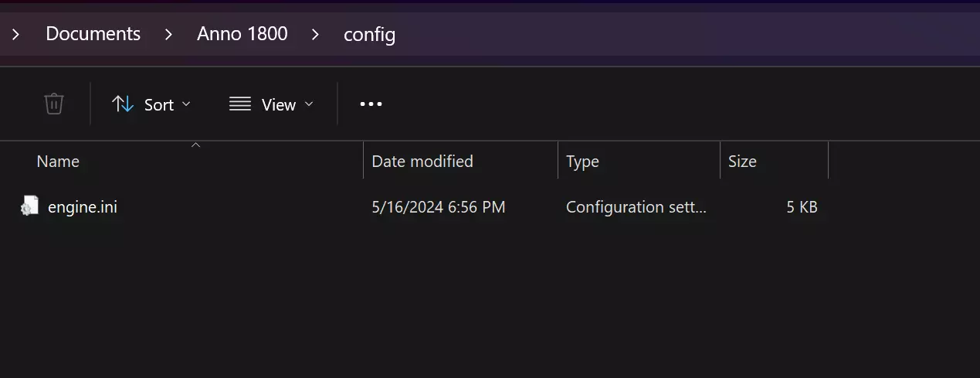Click the View layout lines icon
This screenshot has width=980, height=378.
point(240,104)
